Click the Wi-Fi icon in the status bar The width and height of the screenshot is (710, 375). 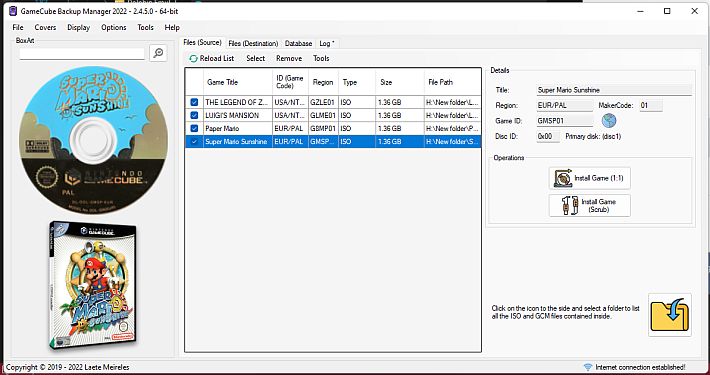588,367
